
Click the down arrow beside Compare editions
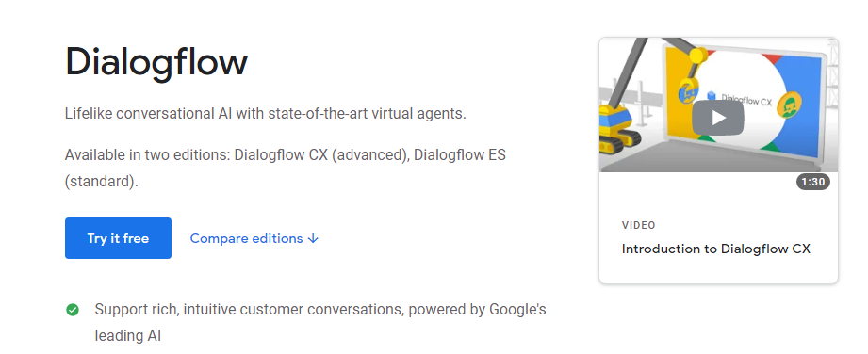pyautogui.click(x=313, y=238)
